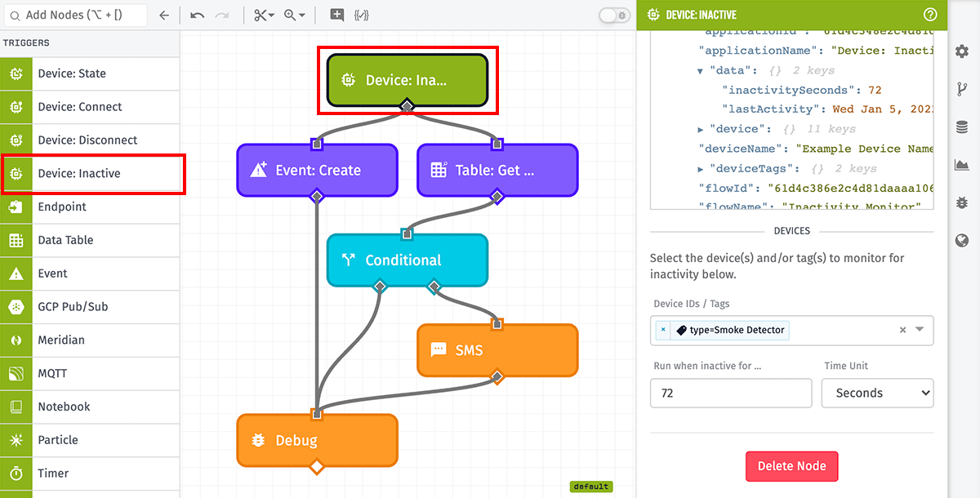Image resolution: width=980 pixels, height=498 pixels.
Task: Open the Time Unit Seconds dropdown
Action: click(x=877, y=393)
